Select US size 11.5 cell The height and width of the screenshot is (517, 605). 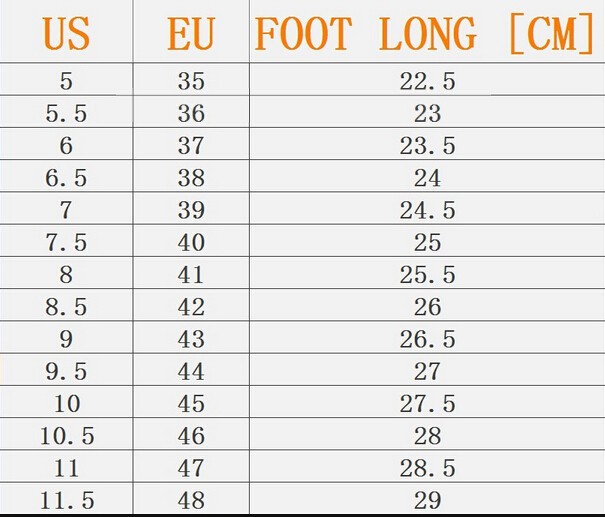coord(67,501)
